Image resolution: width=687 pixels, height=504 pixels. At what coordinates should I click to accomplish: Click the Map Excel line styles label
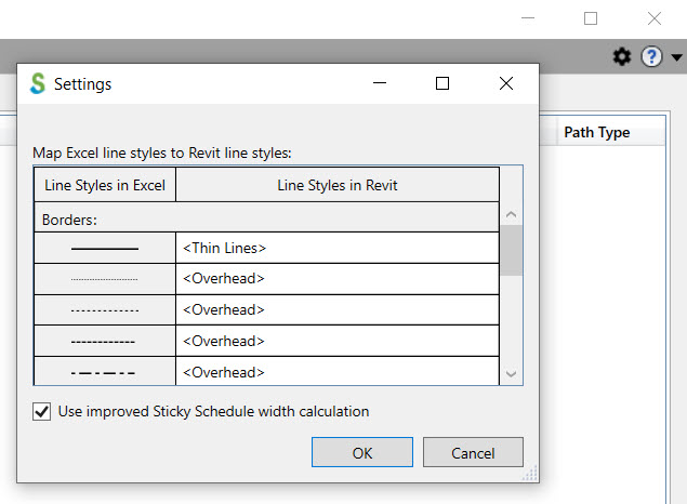pos(162,153)
